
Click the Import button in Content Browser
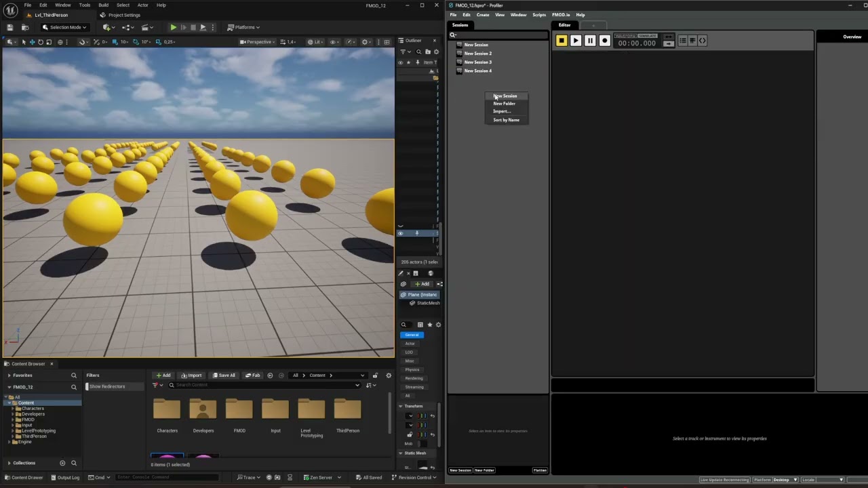[x=191, y=375]
